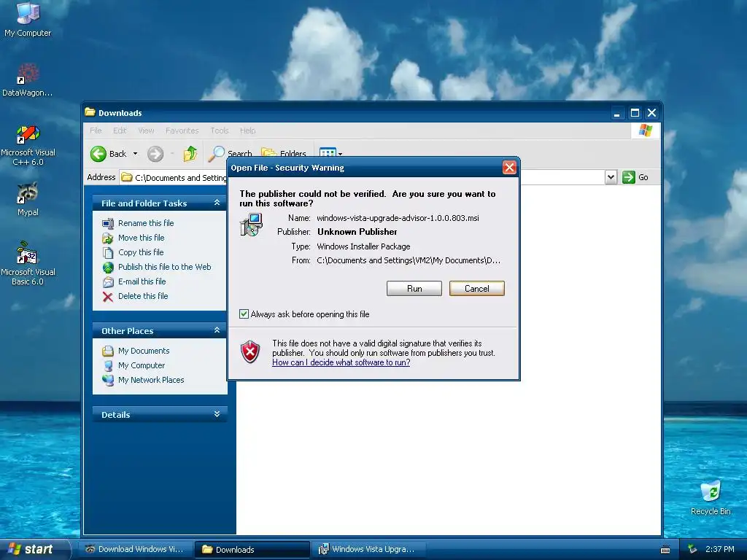Click Rename this file link text
The height and width of the screenshot is (560, 747).
146,223
